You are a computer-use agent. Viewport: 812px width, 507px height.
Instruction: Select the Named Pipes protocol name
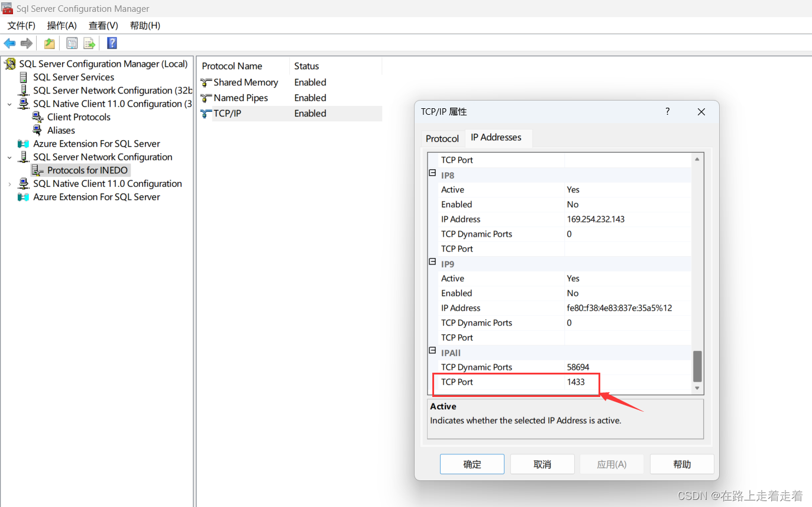coord(241,98)
